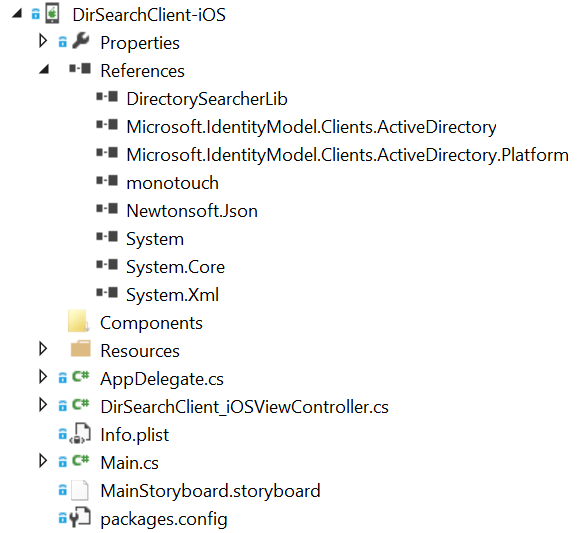
Task: Select the Microsoft.IdentityModel.Clients.ActiveDirectory.Platform reference
Action: 347,155
